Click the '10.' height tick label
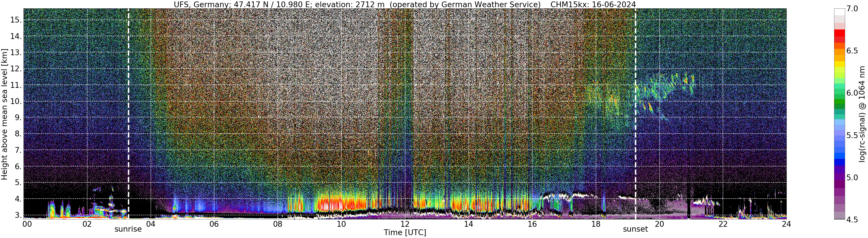This screenshot has height=238, width=868. [16, 102]
